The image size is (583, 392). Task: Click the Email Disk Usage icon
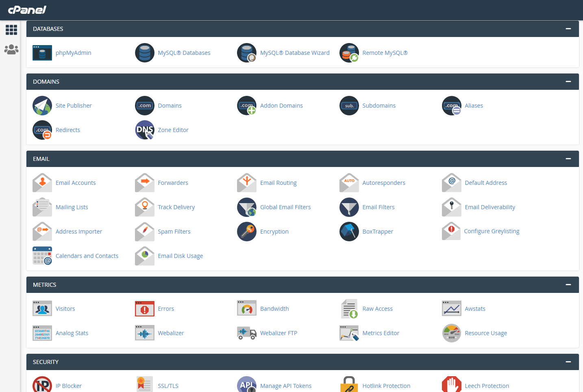click(x=145, y=256)
